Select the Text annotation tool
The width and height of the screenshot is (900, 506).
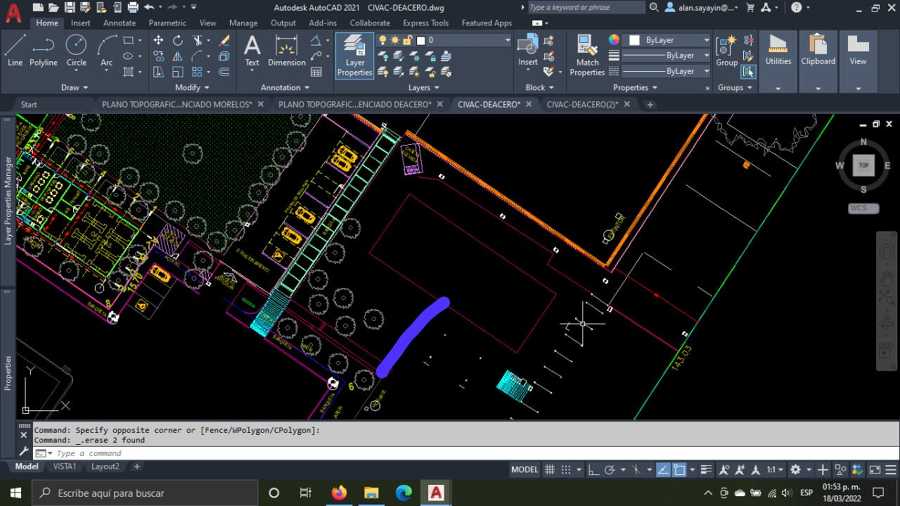click(x=252, y=49)
